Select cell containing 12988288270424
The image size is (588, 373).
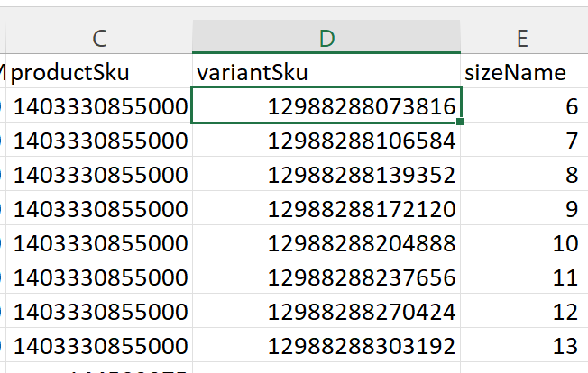[326, 311]
